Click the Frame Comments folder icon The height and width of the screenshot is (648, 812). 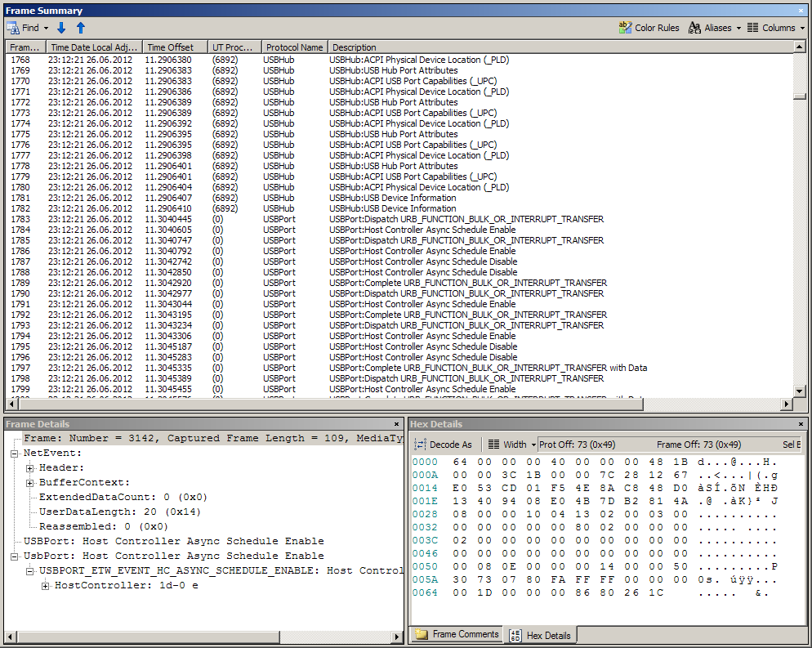[x=422, y=634]
